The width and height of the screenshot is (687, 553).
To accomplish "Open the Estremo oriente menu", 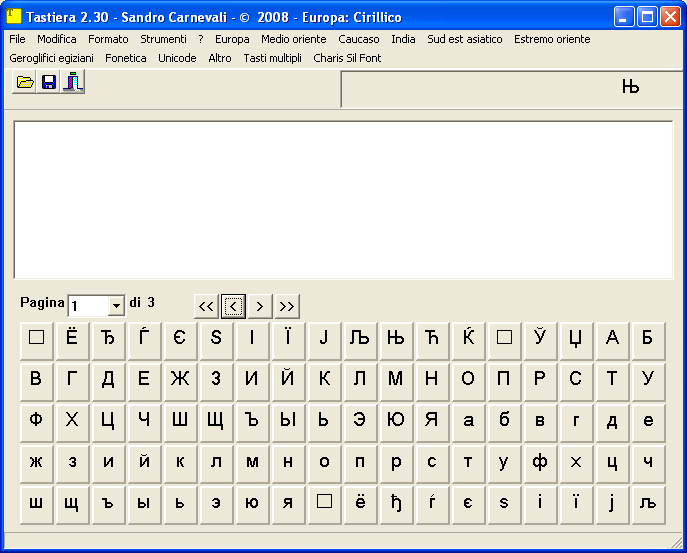I will pyautogui.click(x=552, y=39).
